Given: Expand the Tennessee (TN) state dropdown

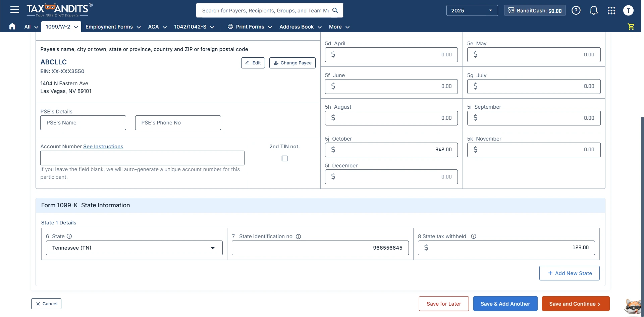Looking at the screenshot, I should point(134,248).
